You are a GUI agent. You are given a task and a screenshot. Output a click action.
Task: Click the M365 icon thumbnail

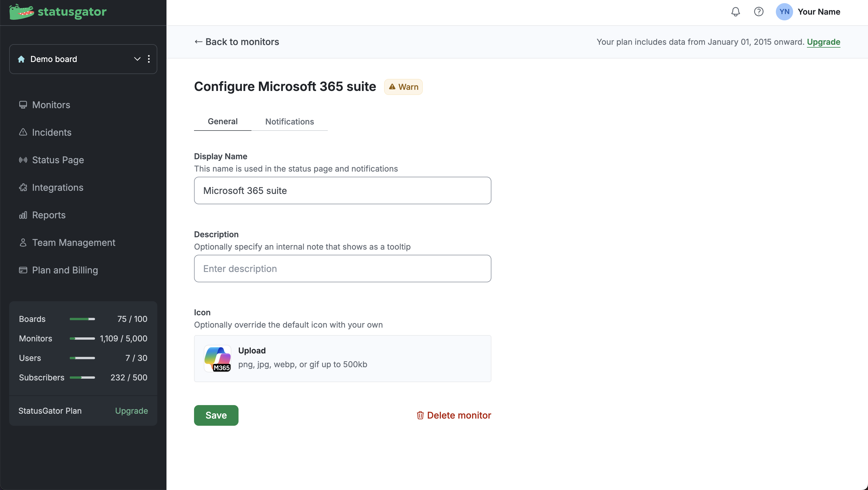pos(217,358)
